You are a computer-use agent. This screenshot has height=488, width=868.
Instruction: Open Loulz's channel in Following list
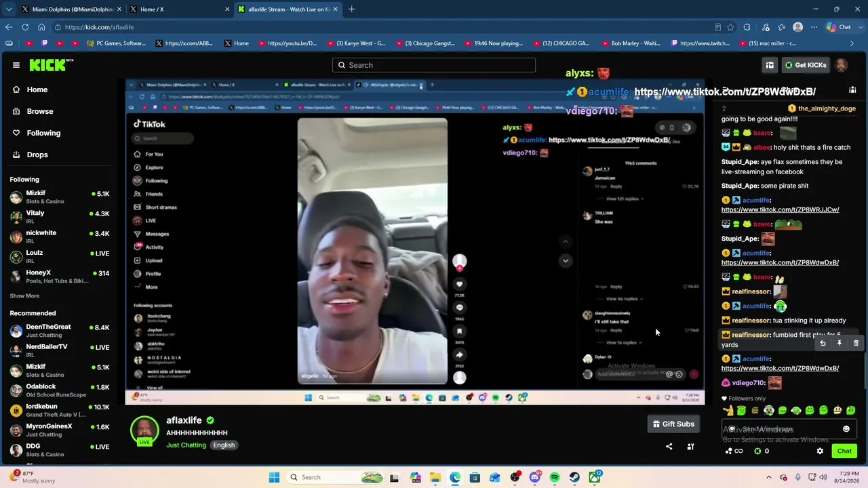coord(60,256)
